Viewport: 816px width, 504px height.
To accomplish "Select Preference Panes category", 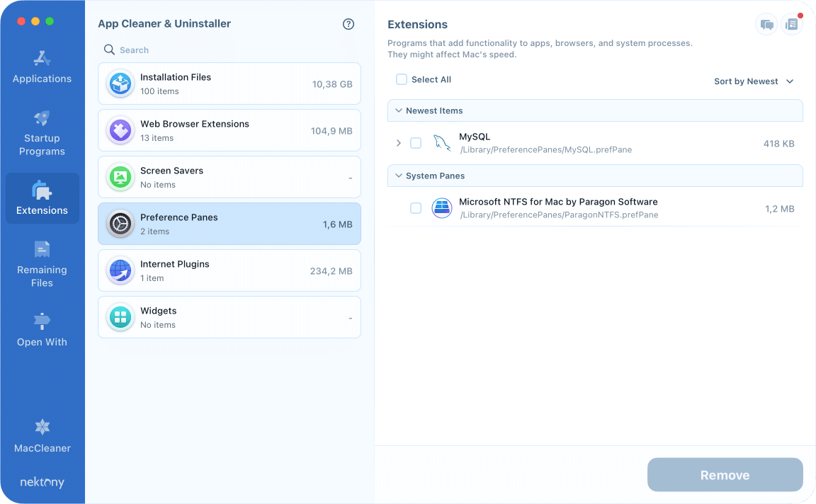I will point(229,224).
